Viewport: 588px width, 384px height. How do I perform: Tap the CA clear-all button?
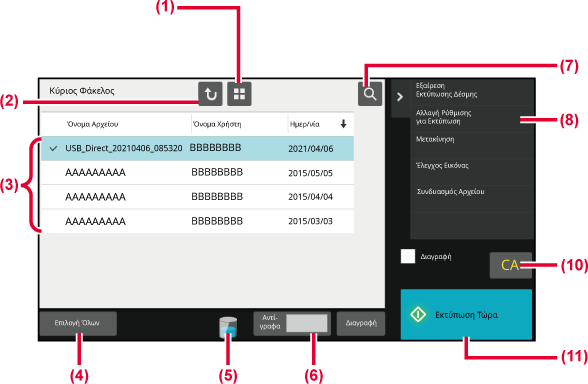pyautogui.click(x=510, y=265)
